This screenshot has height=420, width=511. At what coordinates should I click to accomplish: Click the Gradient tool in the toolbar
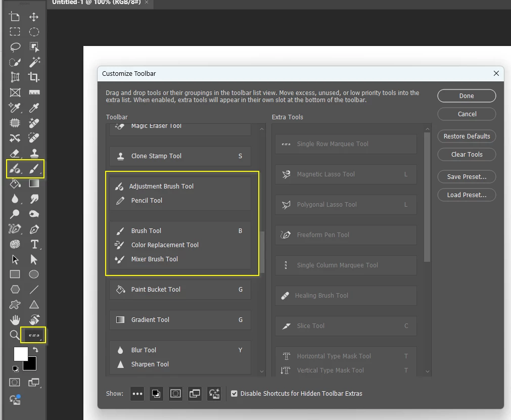tap(34, 183)
